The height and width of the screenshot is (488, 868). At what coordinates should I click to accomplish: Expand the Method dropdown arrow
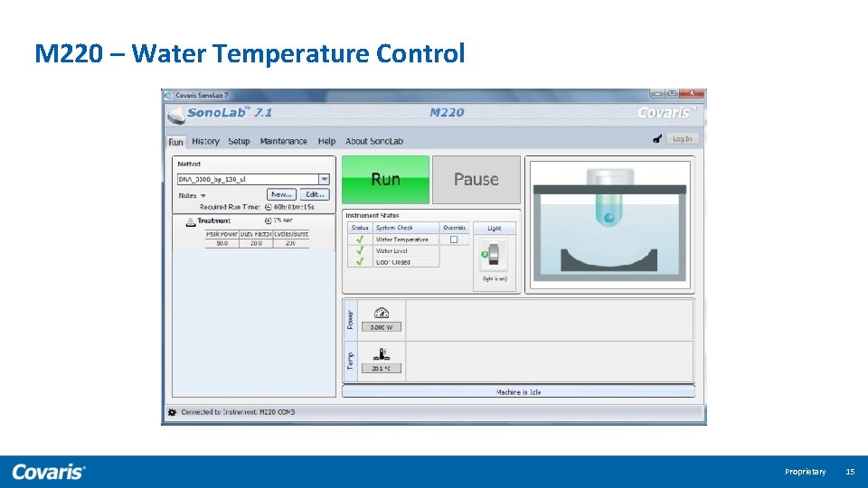click(x=325, y=179)
